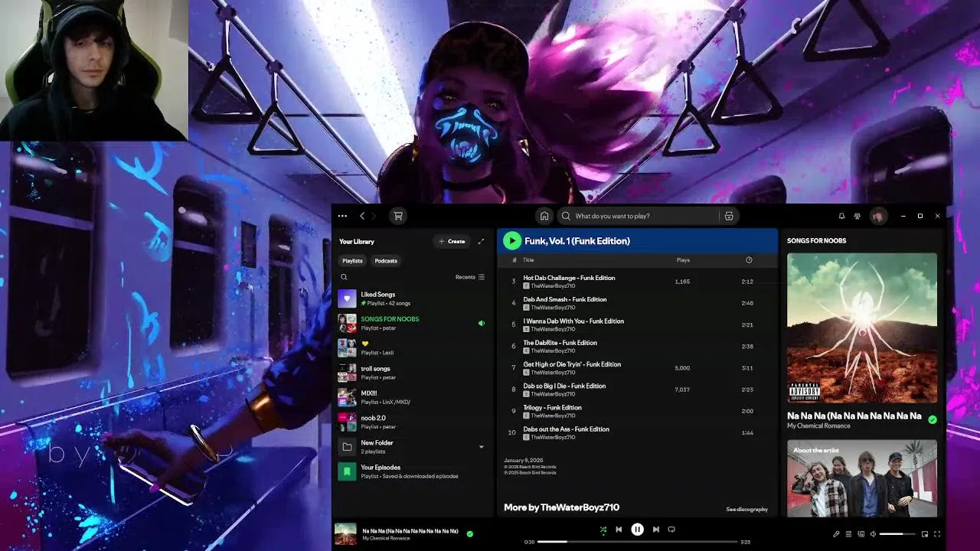This screenshot has height=551, width=980.
Task: Go back with the left arrow
Action: 362,216
